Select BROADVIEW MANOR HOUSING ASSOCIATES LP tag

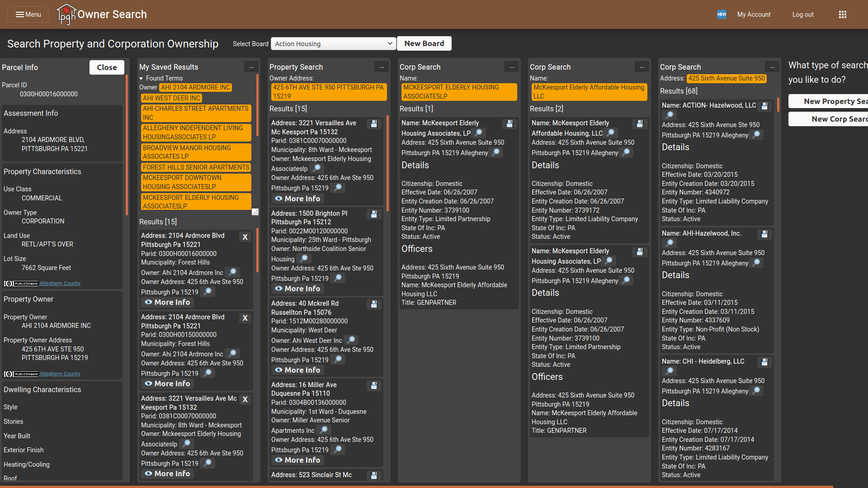196,152
